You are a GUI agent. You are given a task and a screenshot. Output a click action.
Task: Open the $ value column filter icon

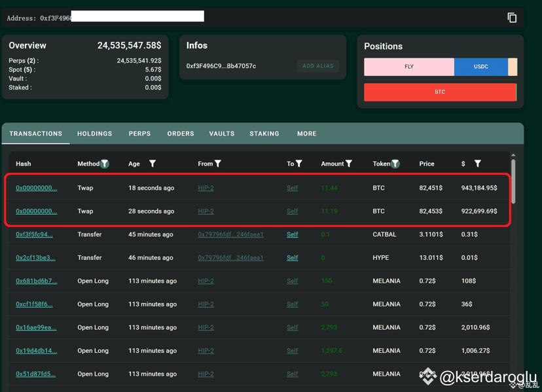pos(477,164)
